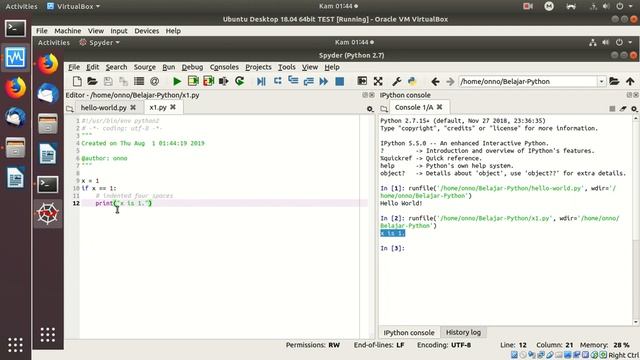Image resolution: width=640 pixels, height=360 pixels.
Task: Browse console tabs icon left of Console 1/A
Action: [x=384, y=109]
